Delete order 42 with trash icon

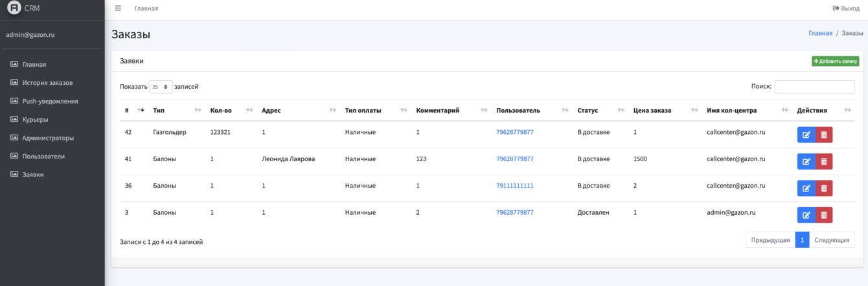pyautogui.click(x=824, y=135)
